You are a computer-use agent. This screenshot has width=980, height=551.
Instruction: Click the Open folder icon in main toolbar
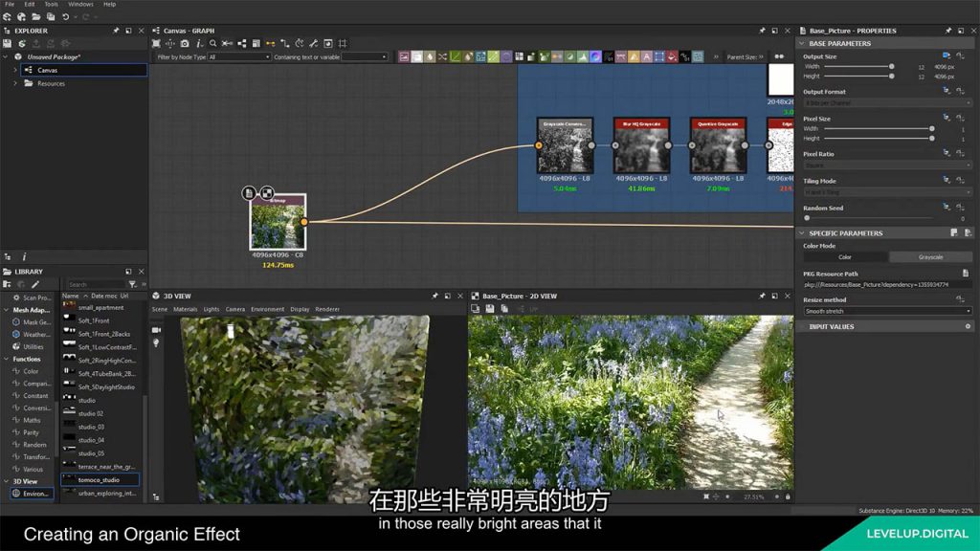tap(36, 17)
